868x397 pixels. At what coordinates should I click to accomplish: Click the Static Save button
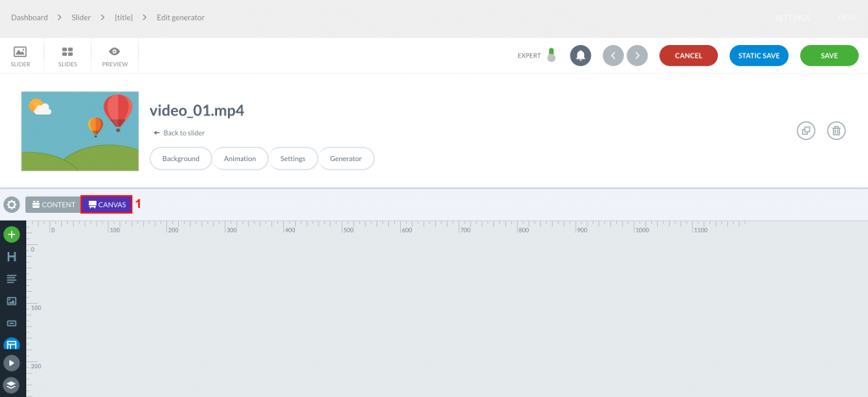759,55
